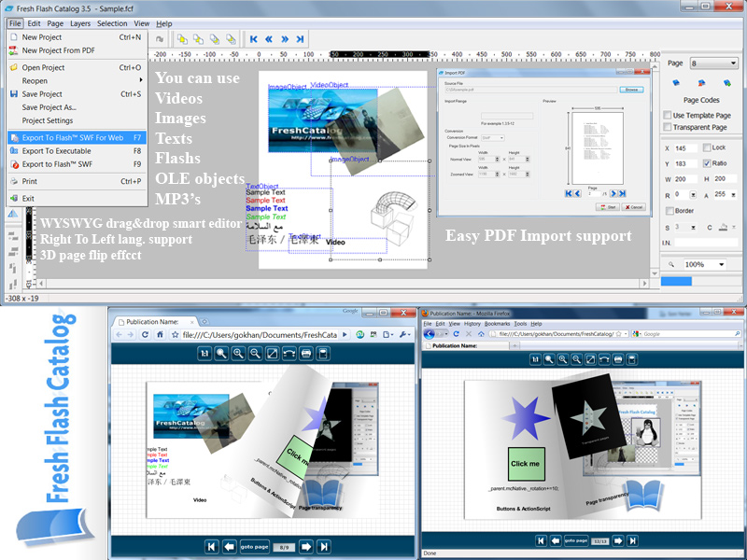The height and width of the screenshot is (560, 747).
Task: Select Export To Flash SWF For Web
Action: coord(75,137)
